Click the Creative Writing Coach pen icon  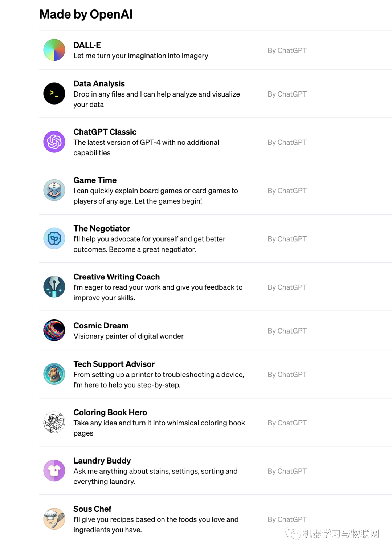coord(54,287)
